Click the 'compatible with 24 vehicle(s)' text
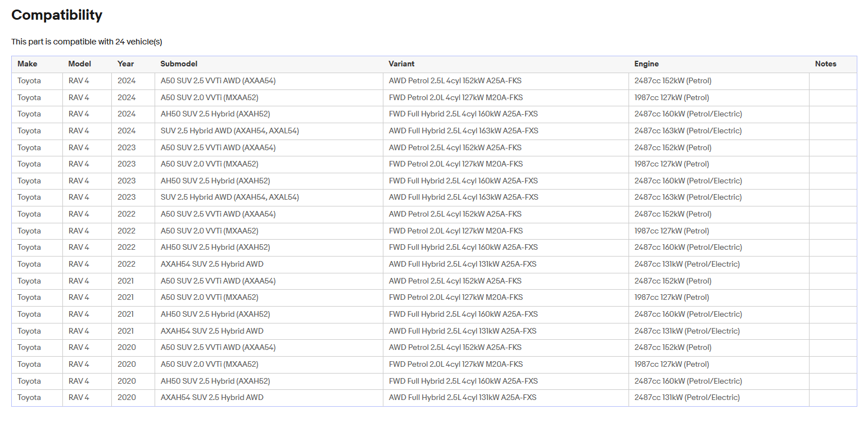 coord(108,42)
